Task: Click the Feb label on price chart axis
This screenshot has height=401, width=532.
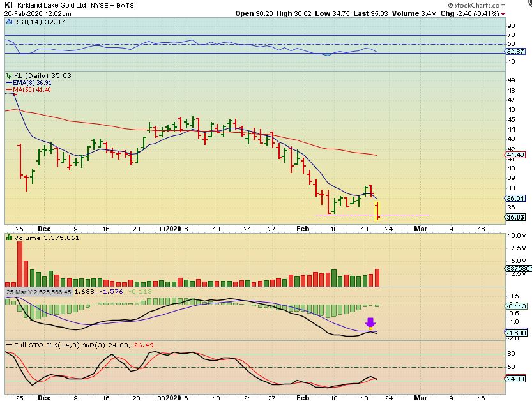Action: click(303, 229)
